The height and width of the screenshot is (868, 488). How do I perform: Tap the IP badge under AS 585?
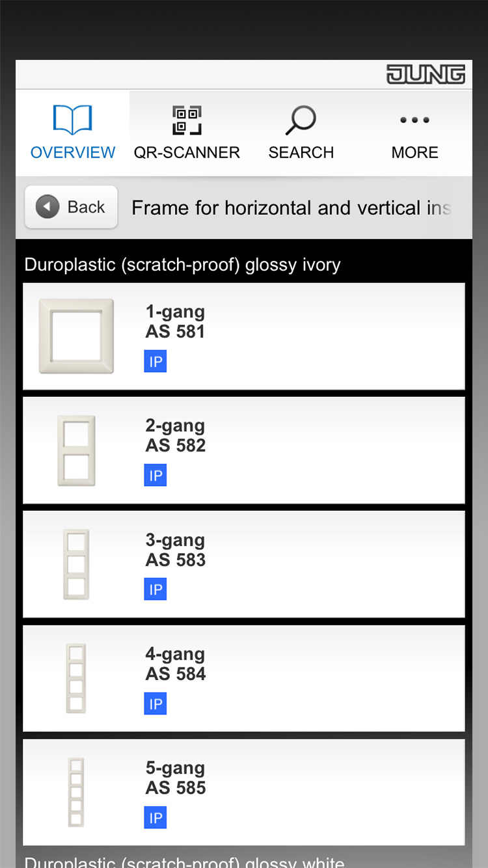click(x=156, y=818)
